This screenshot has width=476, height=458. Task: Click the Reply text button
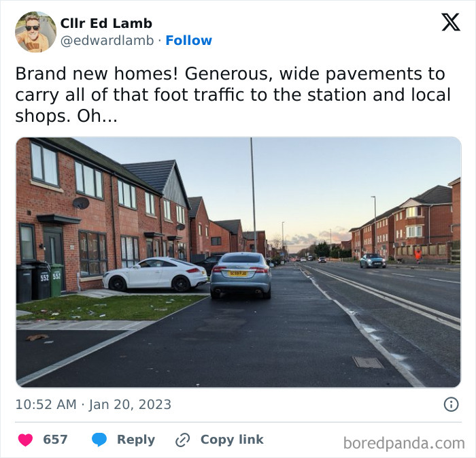136,440
